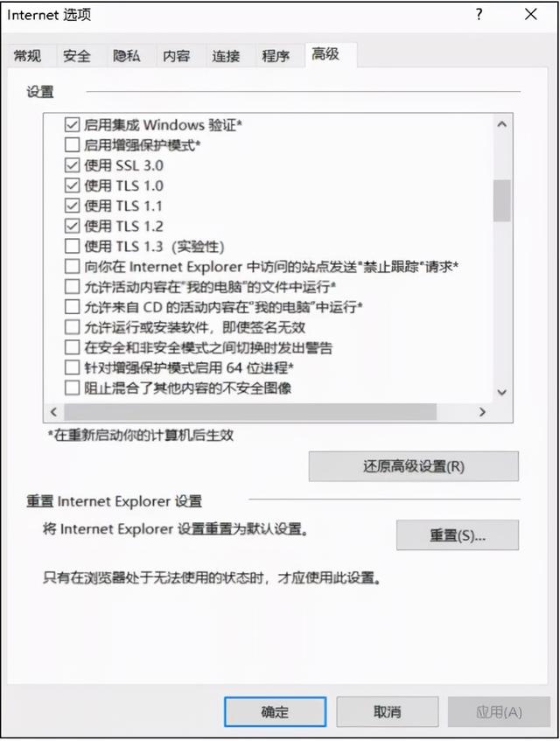Click the 还原高级设置(R) button

[x=414, y=466]
